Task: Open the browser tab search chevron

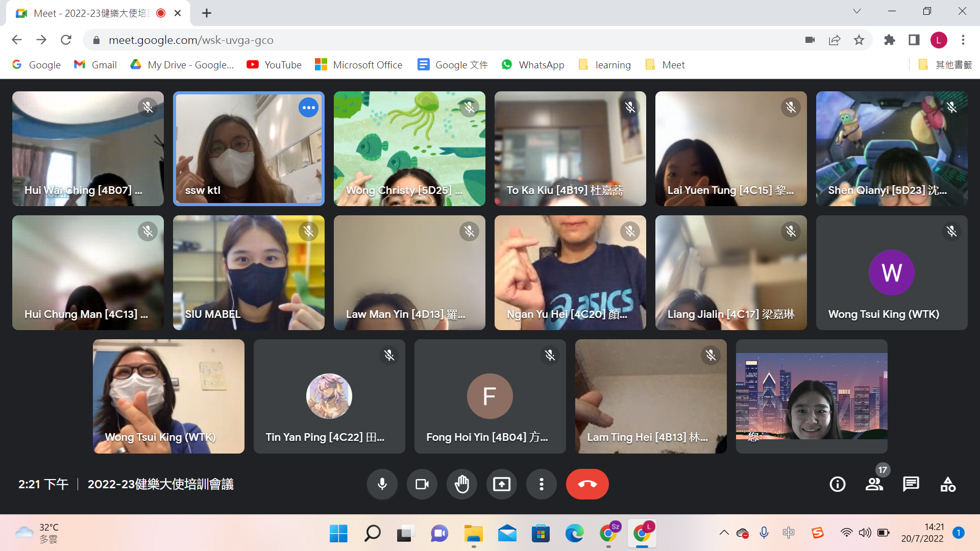Action: (x=857, y=11)
